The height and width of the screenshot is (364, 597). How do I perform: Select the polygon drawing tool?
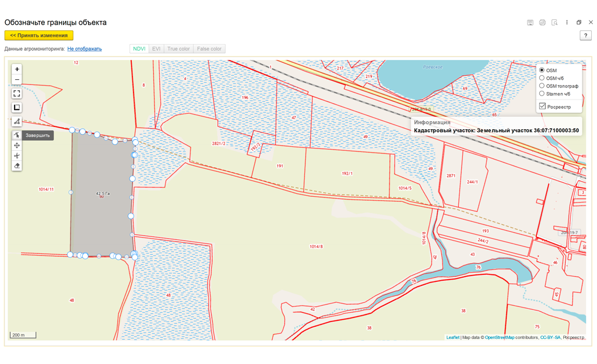point(17,121)
